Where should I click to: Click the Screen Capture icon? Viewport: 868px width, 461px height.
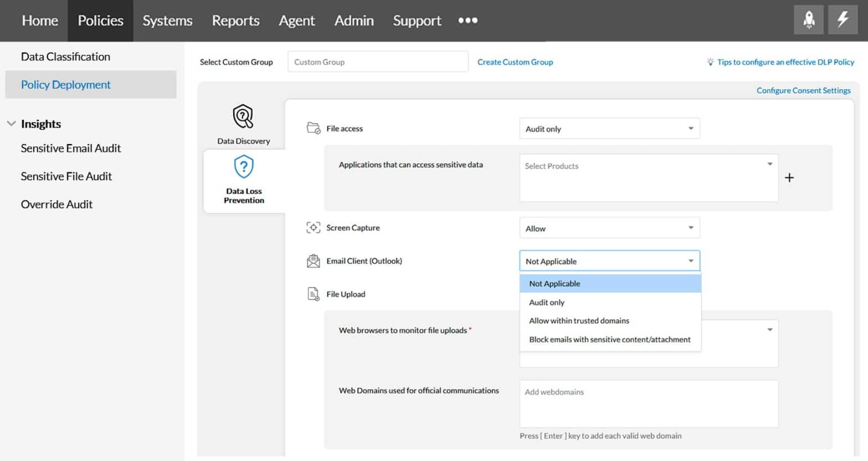pyautogui.click(x=314, y=228)
